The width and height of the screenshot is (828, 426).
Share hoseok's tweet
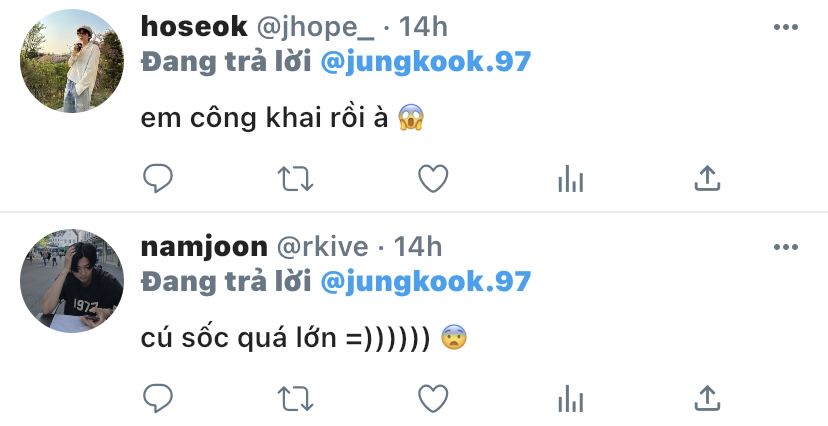pyautogui.click(x=707, y=178)
